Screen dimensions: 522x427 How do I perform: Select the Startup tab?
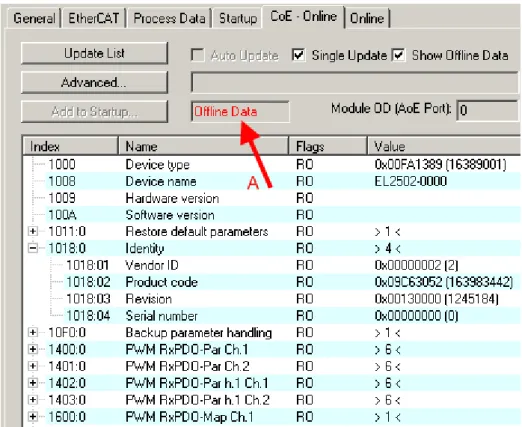238,18
